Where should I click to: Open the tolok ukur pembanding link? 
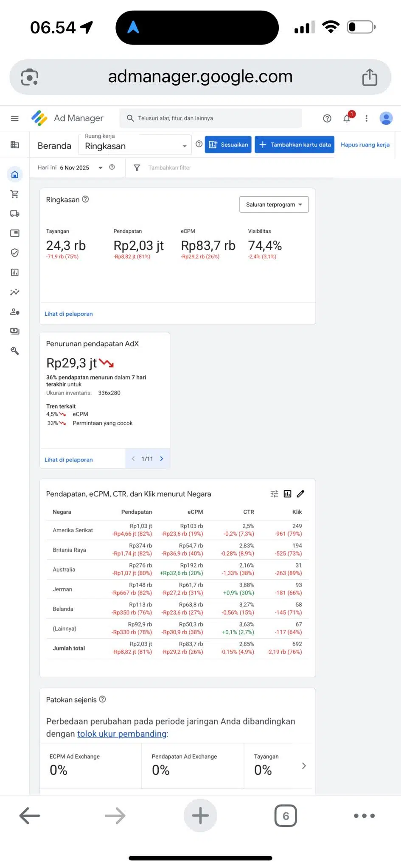coord(122,734)
